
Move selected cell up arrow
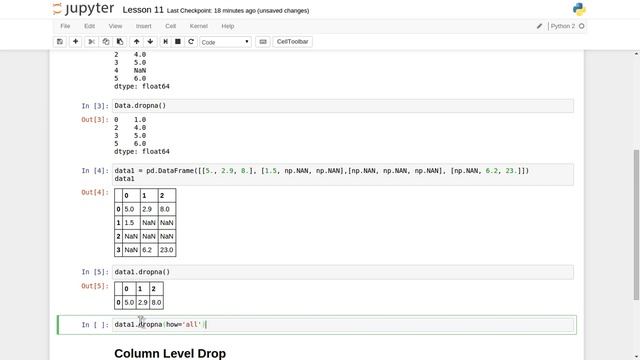tap(136, 42)
